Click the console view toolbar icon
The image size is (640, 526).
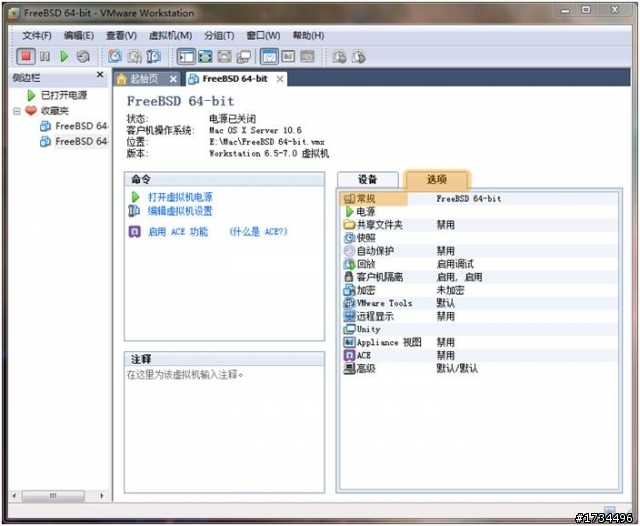pyautogui.click(x=307, y=56)
